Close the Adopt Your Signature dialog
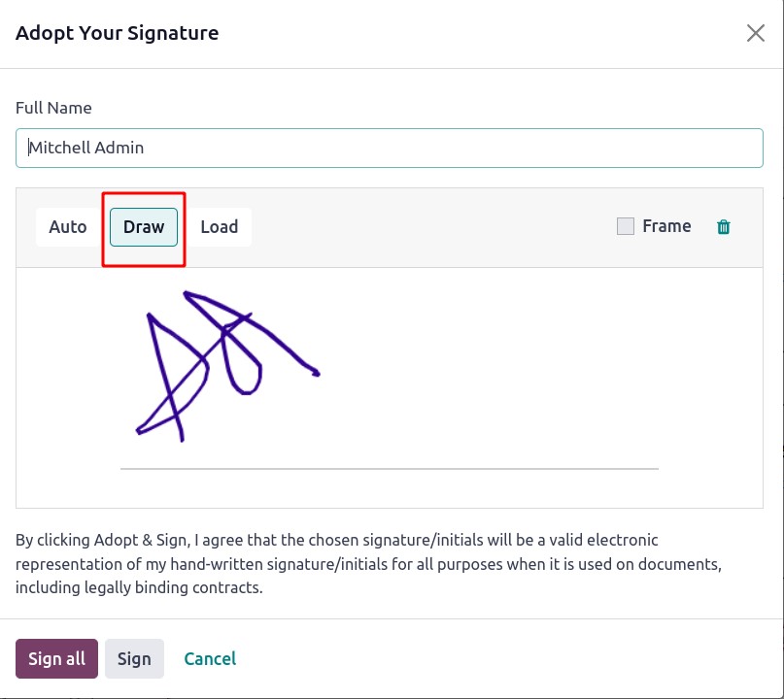Image resolution: width=784 pixels, height=699 pixels. click(x=755, y=33)
